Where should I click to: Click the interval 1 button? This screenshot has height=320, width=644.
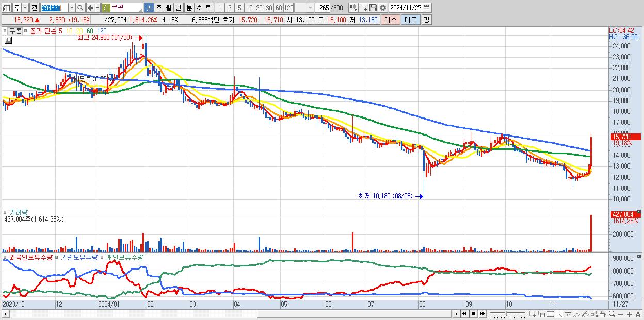click(219, 8)
